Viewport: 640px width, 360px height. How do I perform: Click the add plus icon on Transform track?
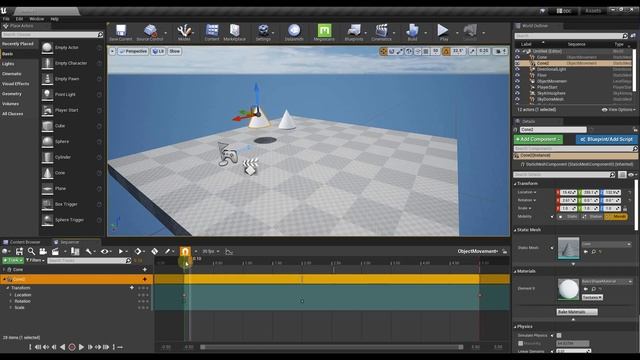point(131,288)
